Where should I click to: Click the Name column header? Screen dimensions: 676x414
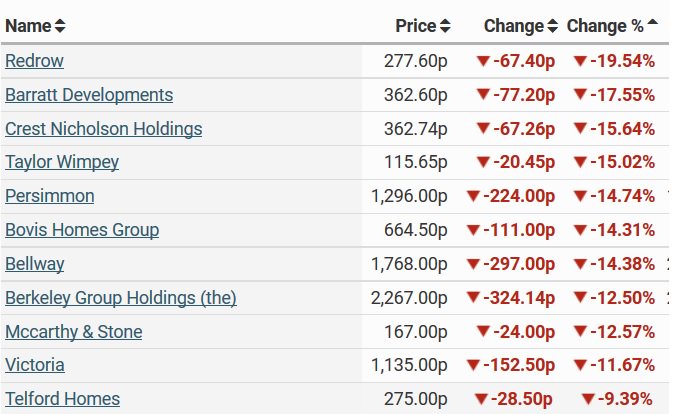[x=28, y=26]
